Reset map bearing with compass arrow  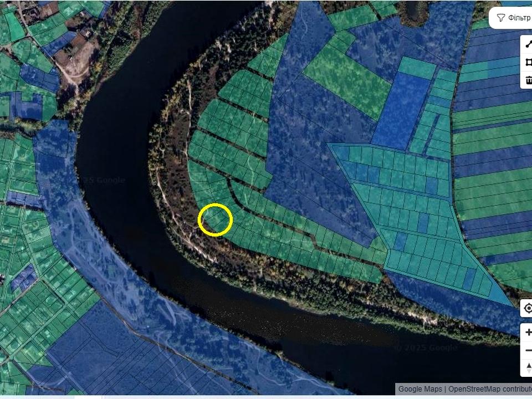click(x=528, y=368)
